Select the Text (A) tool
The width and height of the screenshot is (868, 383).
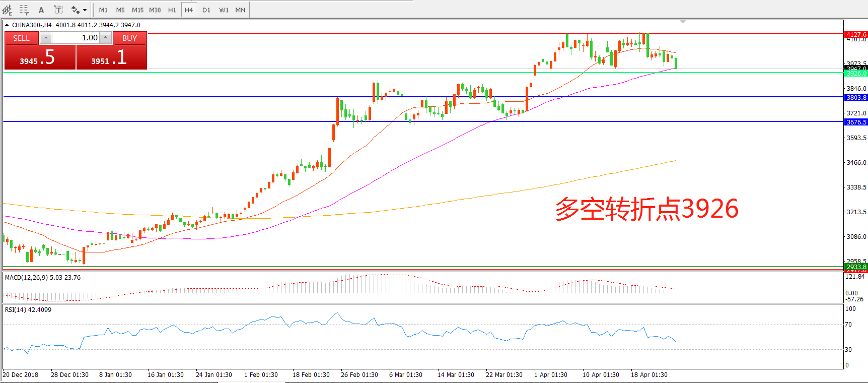pyautogui.click(x=41, y=10)
